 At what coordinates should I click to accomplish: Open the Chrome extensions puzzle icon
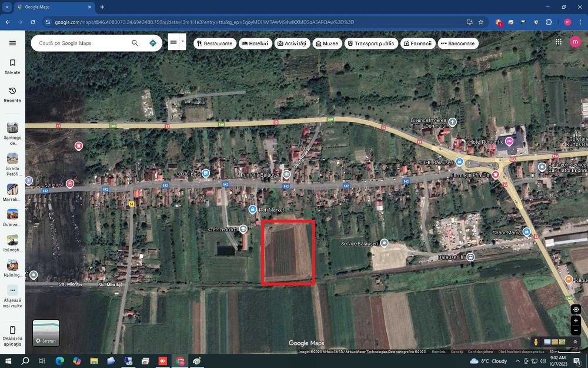tap(549, 22)
